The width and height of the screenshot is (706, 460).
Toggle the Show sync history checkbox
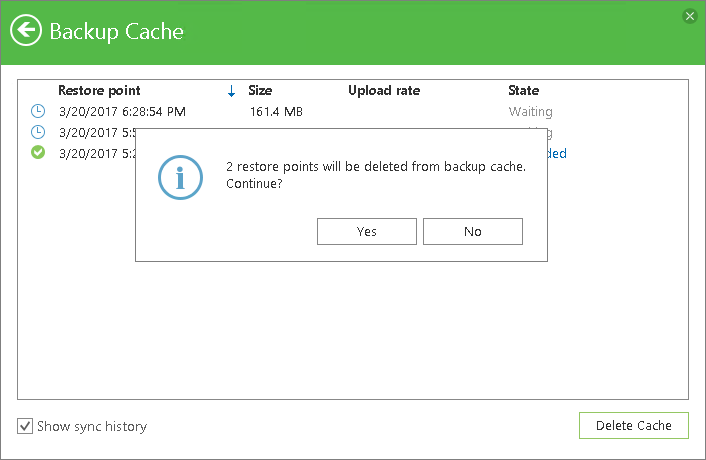tap(25, 426)
